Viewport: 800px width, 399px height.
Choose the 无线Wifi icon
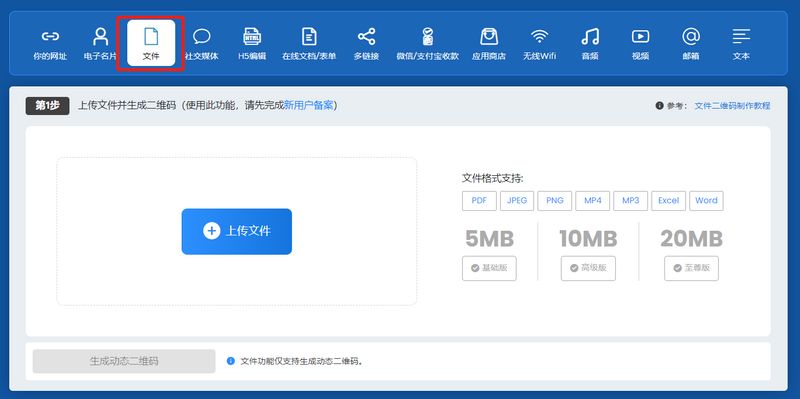(x=539, y=36)
